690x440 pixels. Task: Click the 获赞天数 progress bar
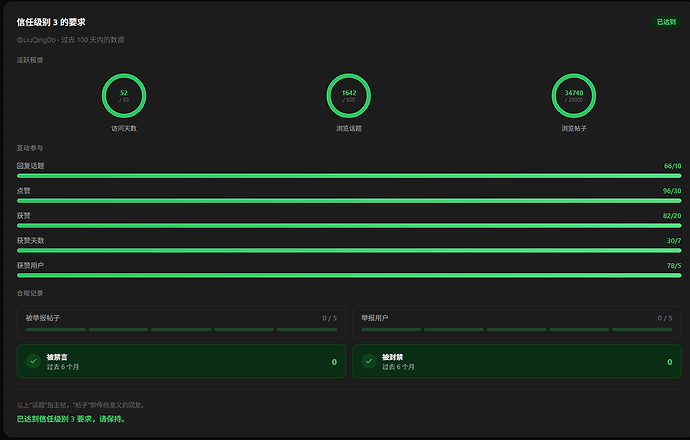[x=349, y=250]
